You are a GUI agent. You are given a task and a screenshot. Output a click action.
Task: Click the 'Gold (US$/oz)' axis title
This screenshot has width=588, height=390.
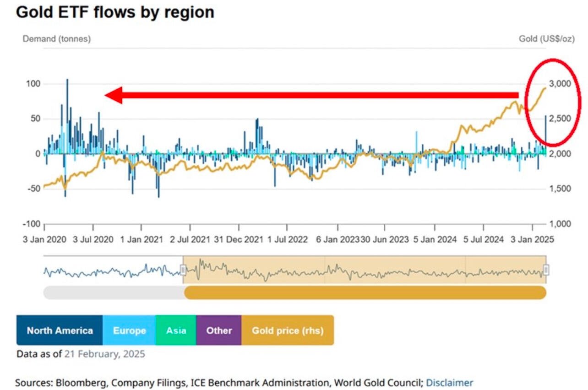546,39
